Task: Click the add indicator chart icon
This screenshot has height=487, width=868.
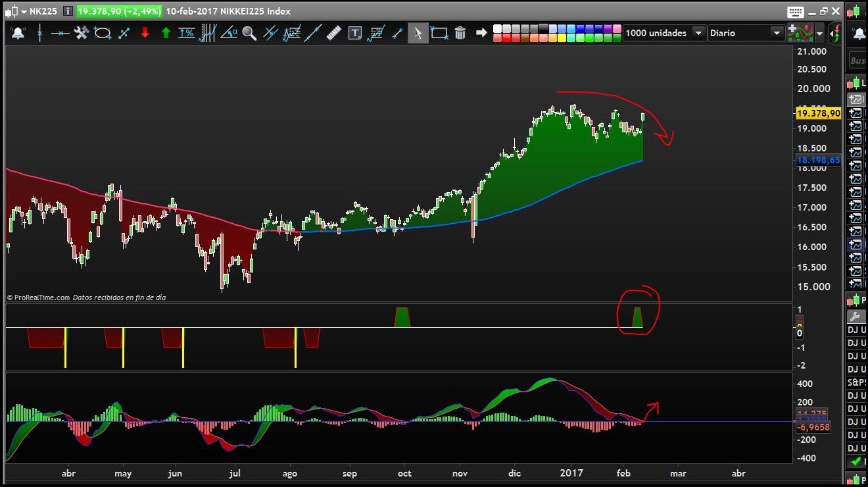Action: pyautogui.click(x=800, y=33)
